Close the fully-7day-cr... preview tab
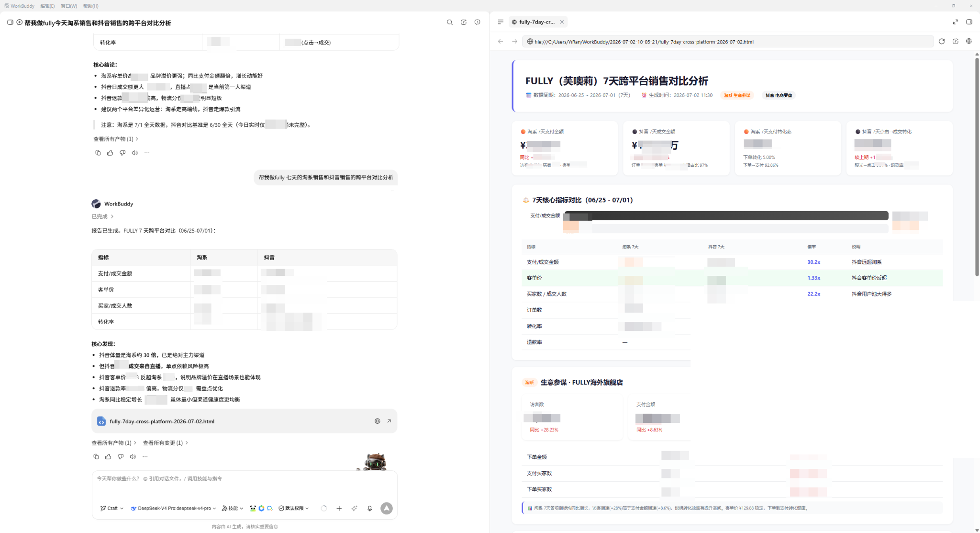Image resolution: width=980 pixels, height=533 pixels. click(562, 22)
